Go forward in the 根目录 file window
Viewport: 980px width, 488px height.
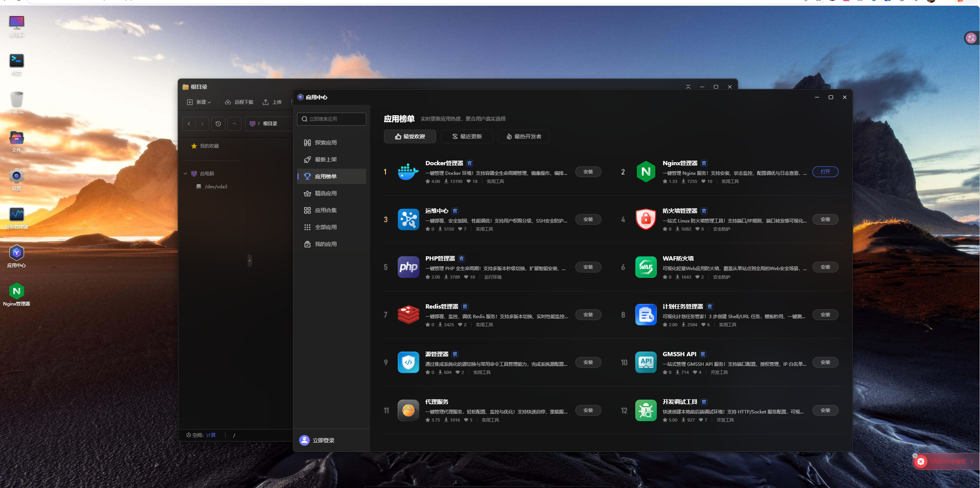pyautogui.click(x=202, y=124)
